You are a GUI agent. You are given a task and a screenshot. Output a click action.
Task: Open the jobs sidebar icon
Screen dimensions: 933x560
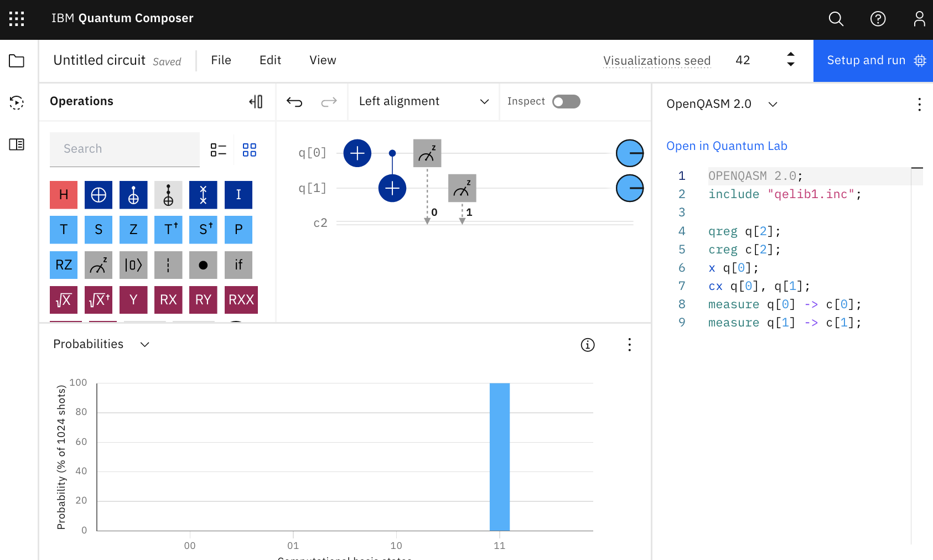17,102
